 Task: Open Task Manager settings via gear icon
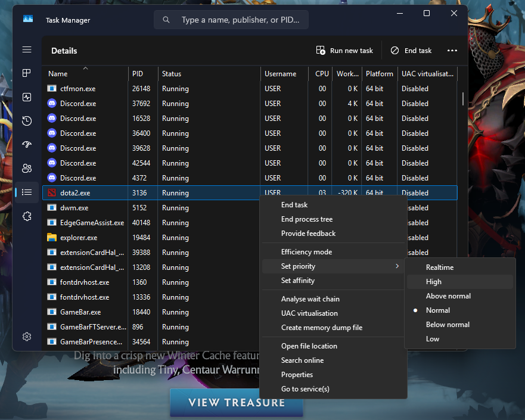[x=26, y=336]
